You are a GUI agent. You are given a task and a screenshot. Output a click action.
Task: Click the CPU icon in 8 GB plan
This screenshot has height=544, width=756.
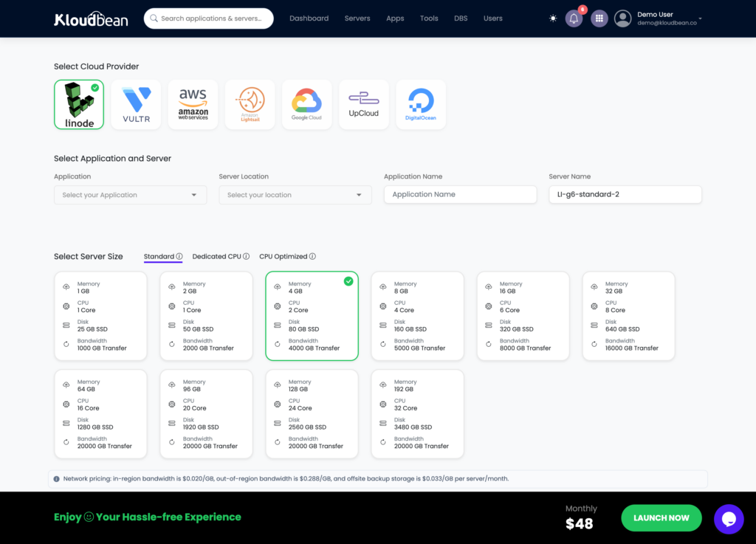[383, 306]
